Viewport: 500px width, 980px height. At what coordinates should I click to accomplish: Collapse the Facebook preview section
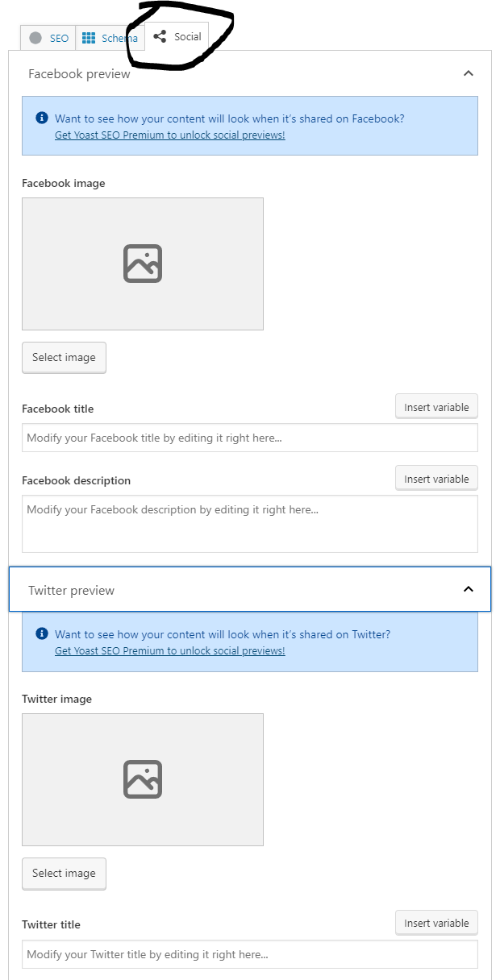point(469,73)
